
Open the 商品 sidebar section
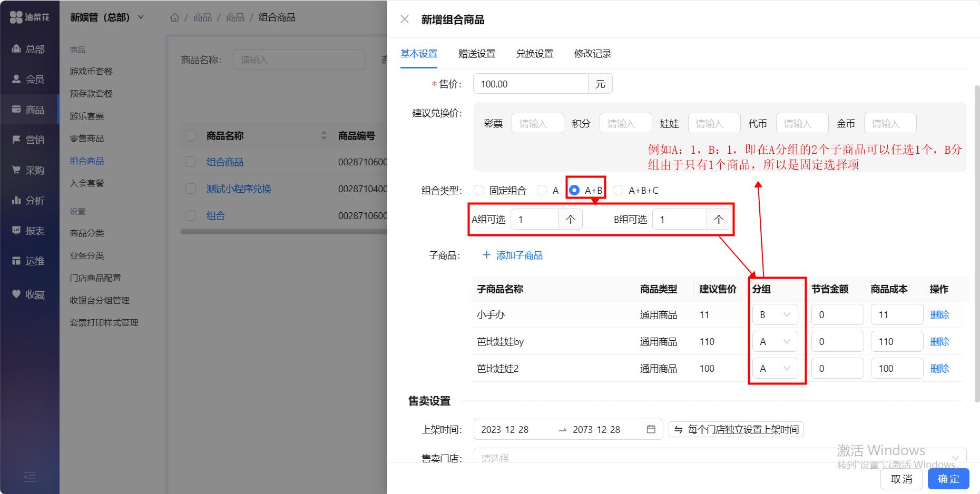[x=29, y=110]
